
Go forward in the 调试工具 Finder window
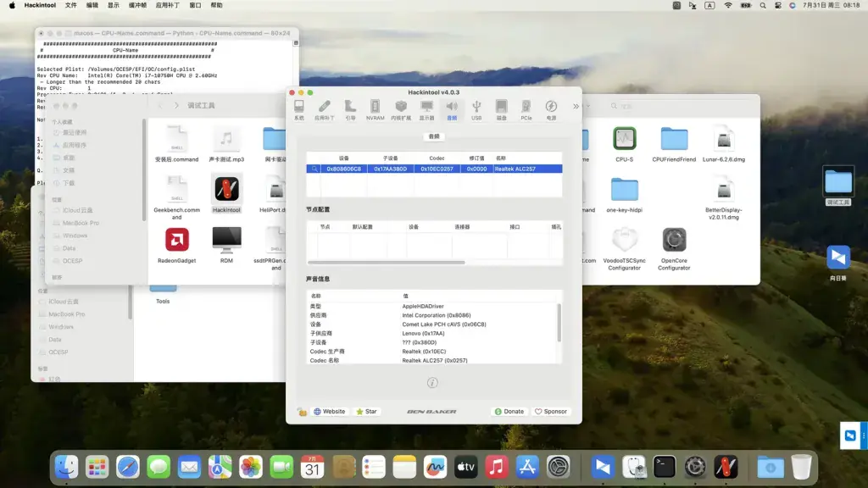176,106
